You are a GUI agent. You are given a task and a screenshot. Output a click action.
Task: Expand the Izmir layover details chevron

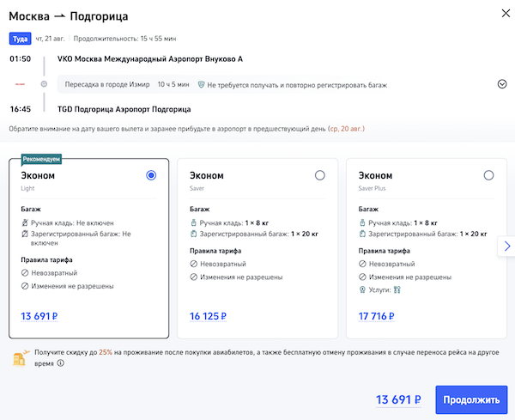tap(502, 84)
